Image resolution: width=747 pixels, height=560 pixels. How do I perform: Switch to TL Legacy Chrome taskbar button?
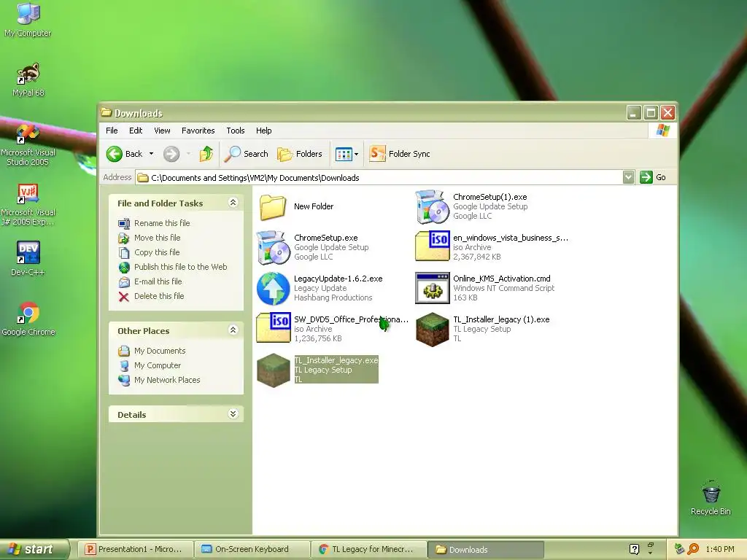tap(369, 549)
